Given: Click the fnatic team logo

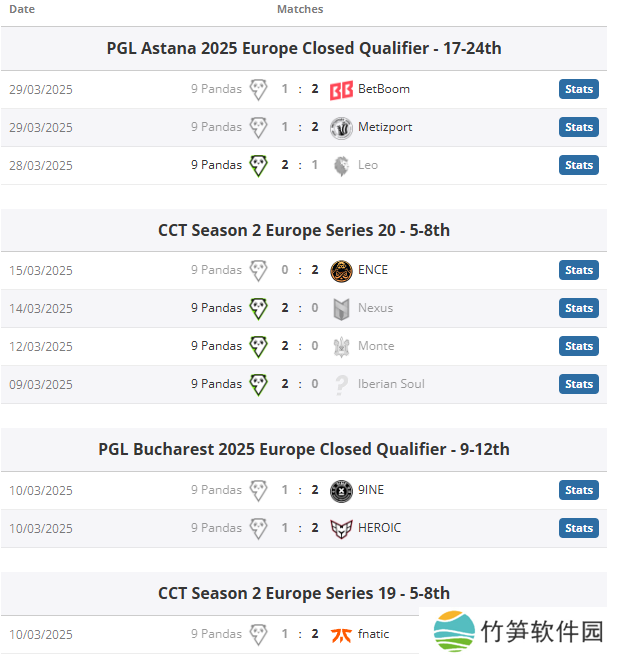Looking at the screenshot, I should click(341, 634).
